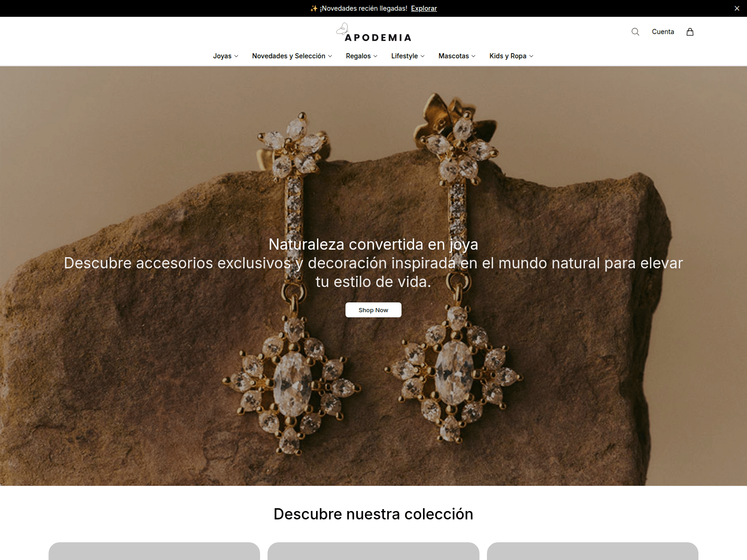Expand the Joyas menu chevron

tap(236, 56)
